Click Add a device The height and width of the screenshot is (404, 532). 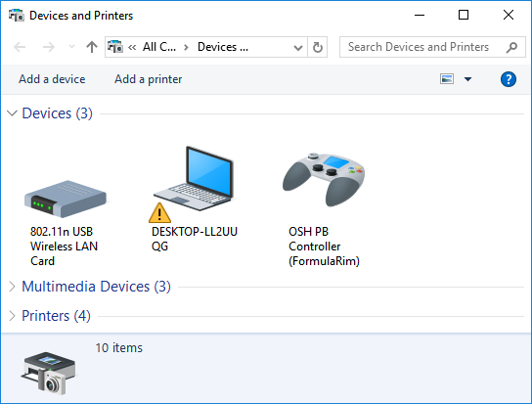(52, 79)
